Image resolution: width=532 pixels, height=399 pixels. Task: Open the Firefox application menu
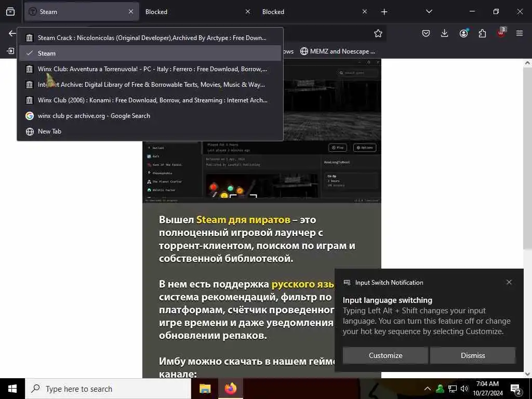520,33
